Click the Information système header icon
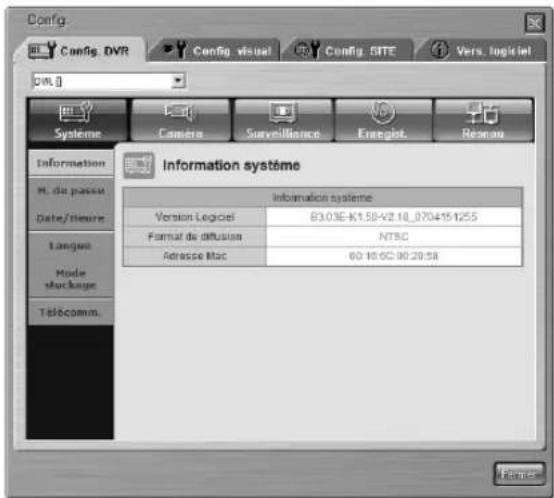 (x=138, y=165)
